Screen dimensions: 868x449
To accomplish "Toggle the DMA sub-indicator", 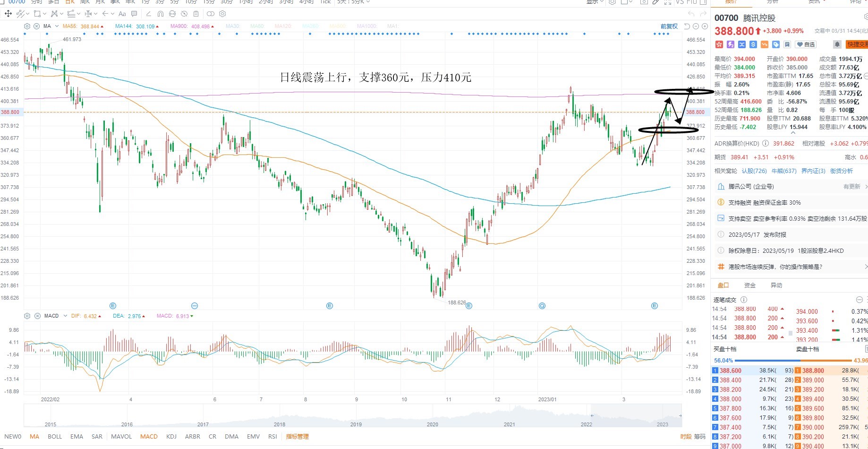I will [x=231, y=436].
